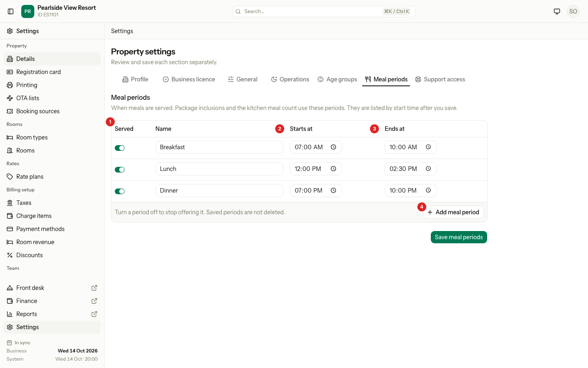Click clock icon in Breakfast start time

pyautogui.click(x=334, y=147)
